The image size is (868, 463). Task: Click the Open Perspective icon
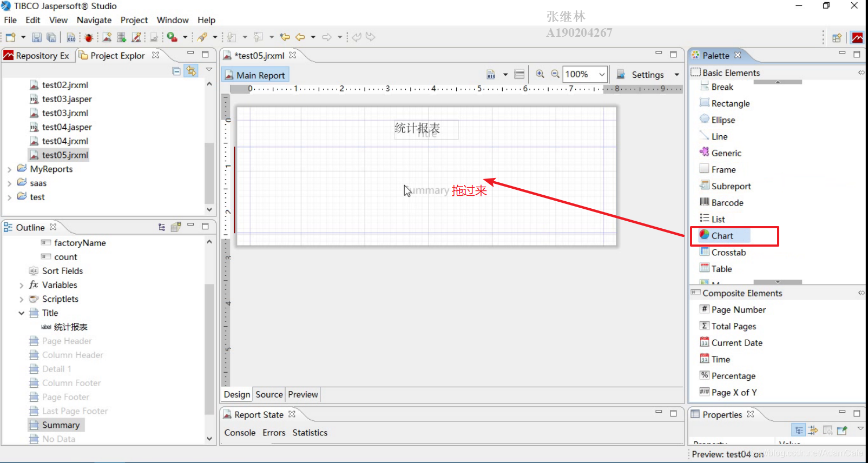pyautogui.click(x=837, y=37)
